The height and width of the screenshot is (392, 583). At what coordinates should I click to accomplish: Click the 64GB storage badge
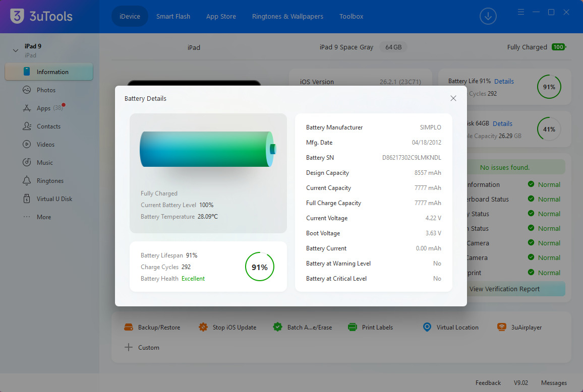393,47
